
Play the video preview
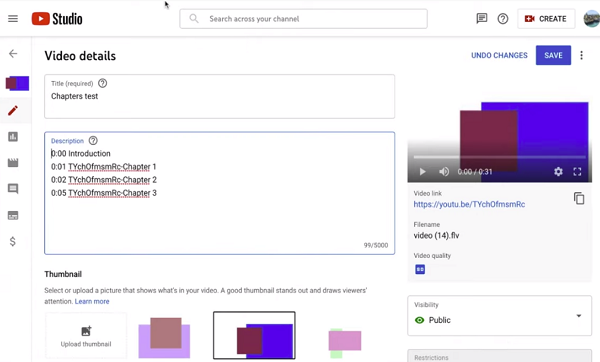click(x=422, y=171)
